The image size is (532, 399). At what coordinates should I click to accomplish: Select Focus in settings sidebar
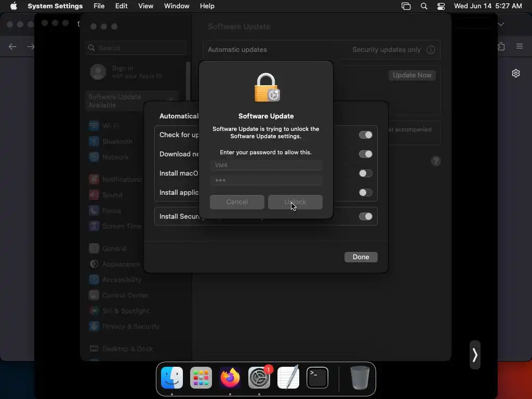105,211
